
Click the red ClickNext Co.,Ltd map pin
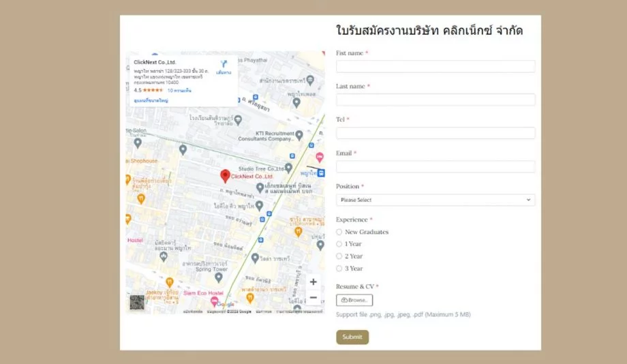(x=225, y=176)
